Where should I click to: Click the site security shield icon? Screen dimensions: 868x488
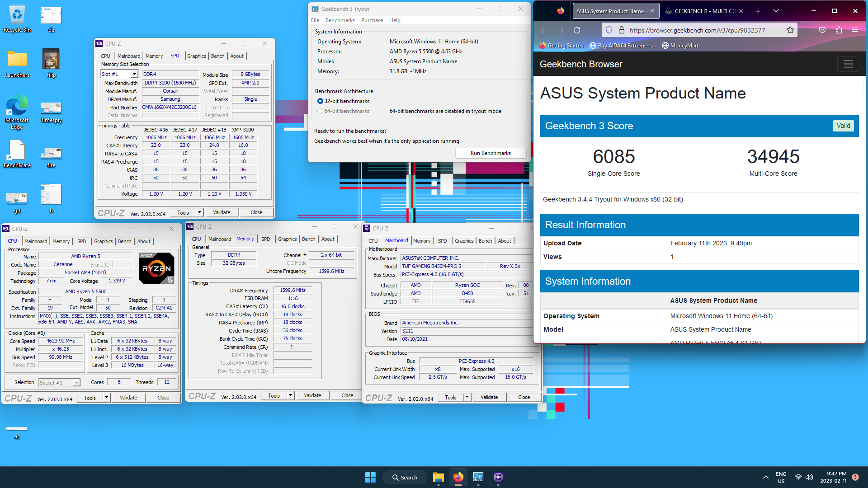pyautogui.click(x=609, y=30)
